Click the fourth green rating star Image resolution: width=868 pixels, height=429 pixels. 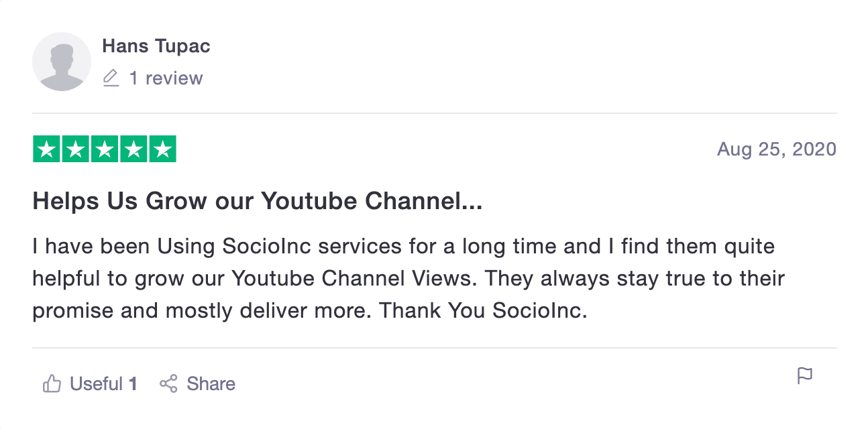pyautogui.click(x=133, y=149)
